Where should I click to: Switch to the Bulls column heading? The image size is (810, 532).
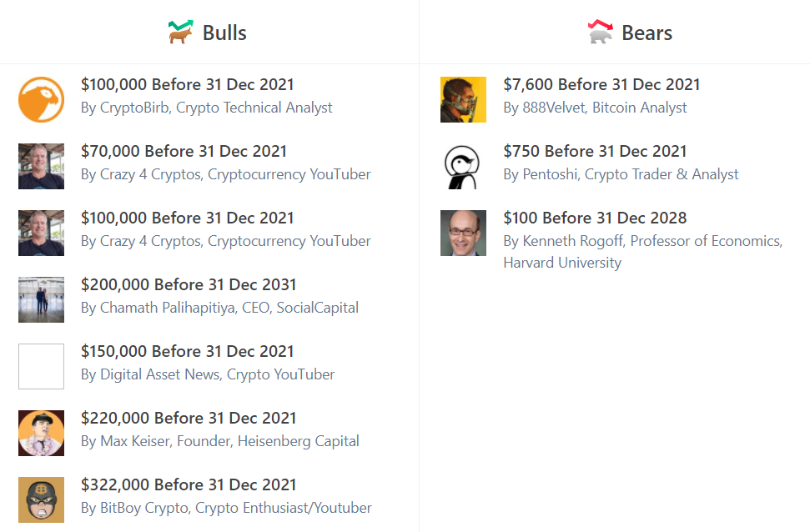(224, 33)
